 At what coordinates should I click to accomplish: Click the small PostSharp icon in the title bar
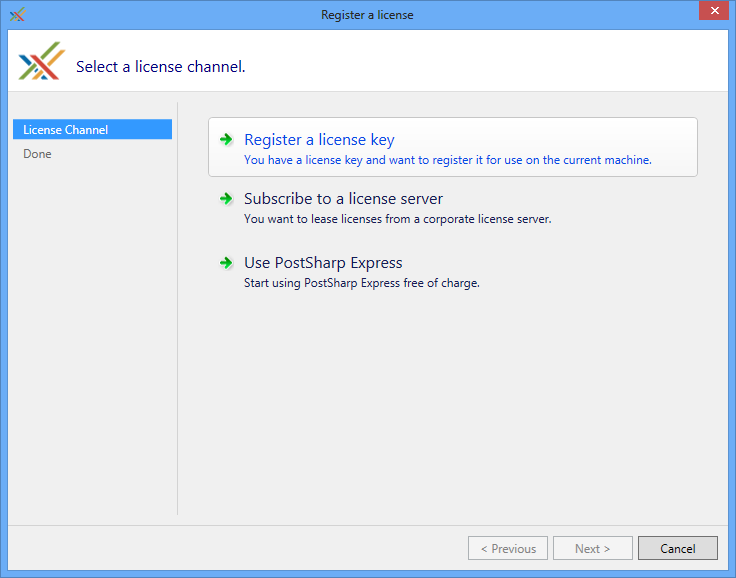click(x=16, y=15)
